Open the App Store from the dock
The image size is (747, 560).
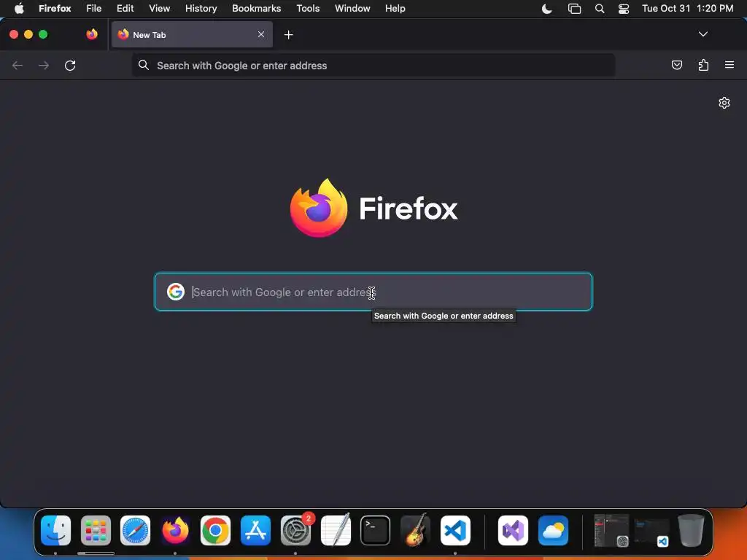point(255,530)
